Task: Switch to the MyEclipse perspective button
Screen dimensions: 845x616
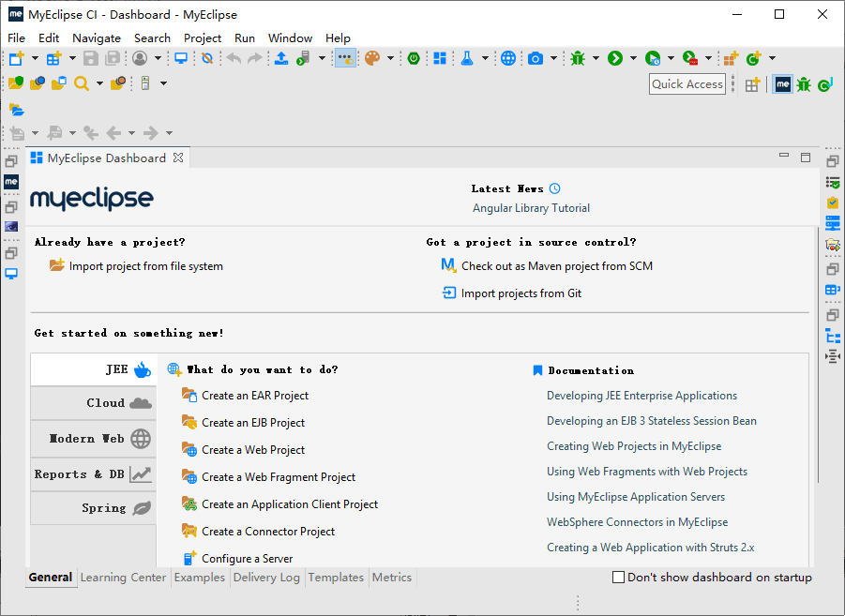Action: pos(782,84)
